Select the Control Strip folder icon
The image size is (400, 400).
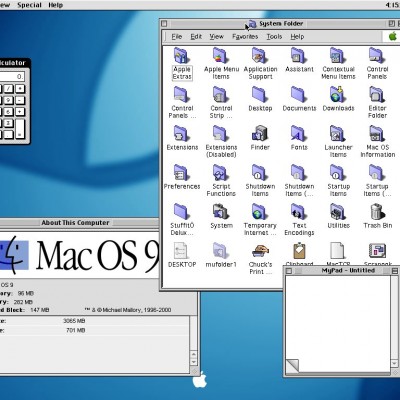click(x=221, y=94)
